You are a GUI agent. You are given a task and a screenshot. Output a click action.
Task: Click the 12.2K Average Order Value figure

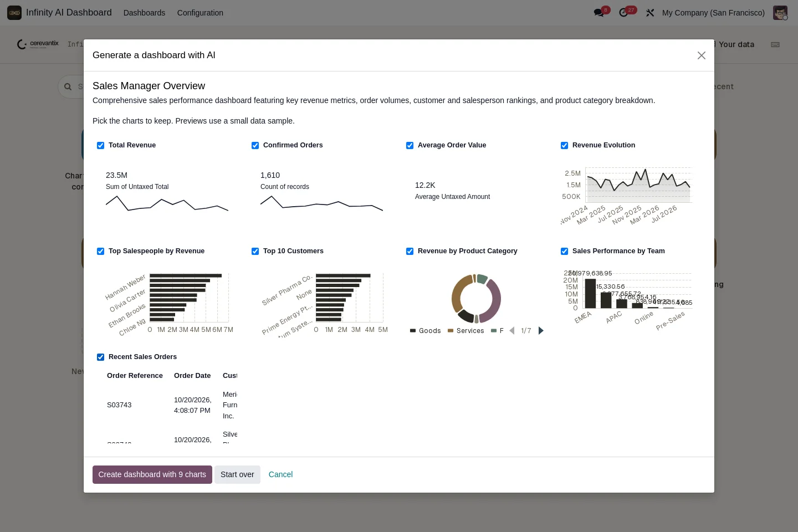click(x=425, y=185)
